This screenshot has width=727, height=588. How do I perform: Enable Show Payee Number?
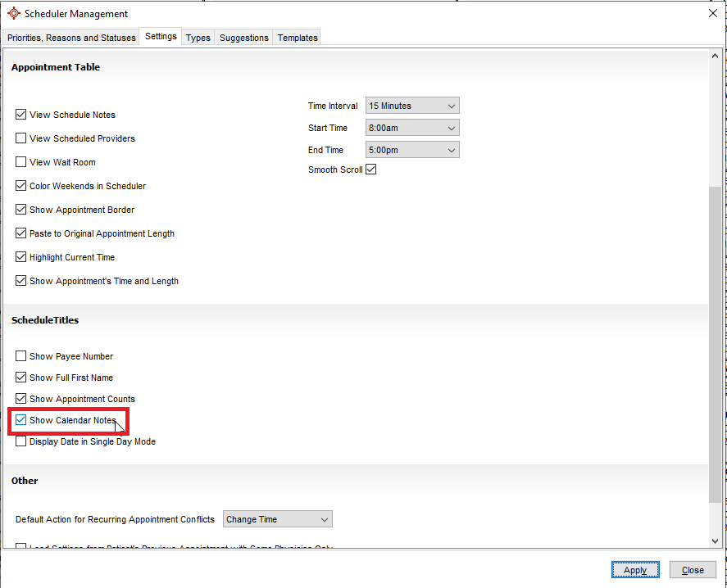(21, 356)
